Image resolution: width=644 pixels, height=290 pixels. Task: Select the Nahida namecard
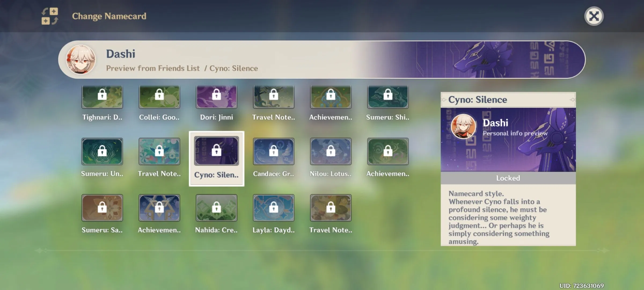click(216, 208)
